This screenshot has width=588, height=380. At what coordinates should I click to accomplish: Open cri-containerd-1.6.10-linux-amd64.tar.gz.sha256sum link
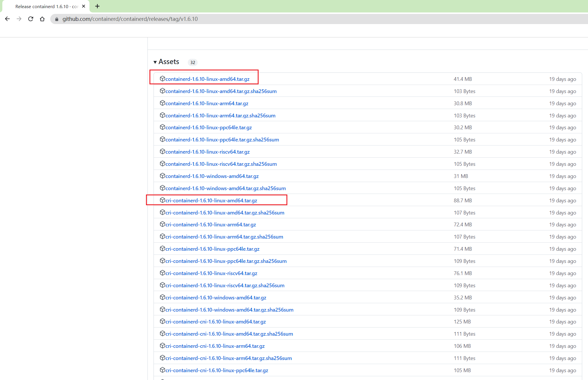225,213
